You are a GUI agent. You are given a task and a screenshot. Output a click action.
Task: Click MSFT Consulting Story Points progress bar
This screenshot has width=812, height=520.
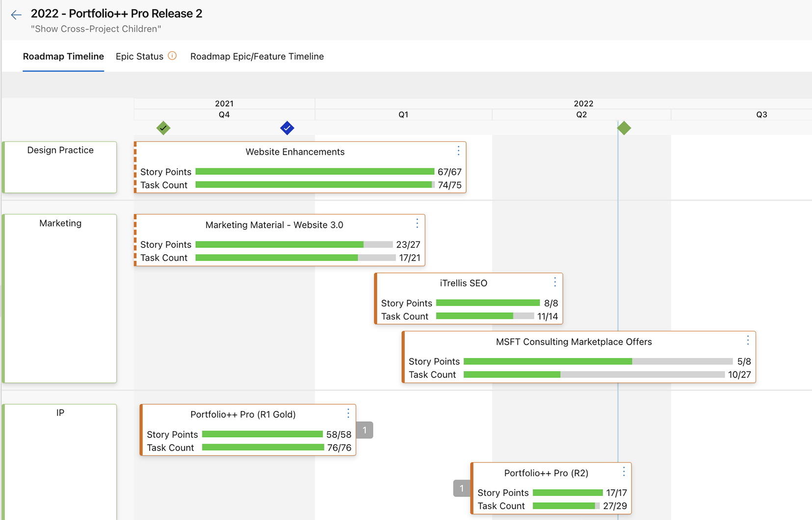click(598, 361)
